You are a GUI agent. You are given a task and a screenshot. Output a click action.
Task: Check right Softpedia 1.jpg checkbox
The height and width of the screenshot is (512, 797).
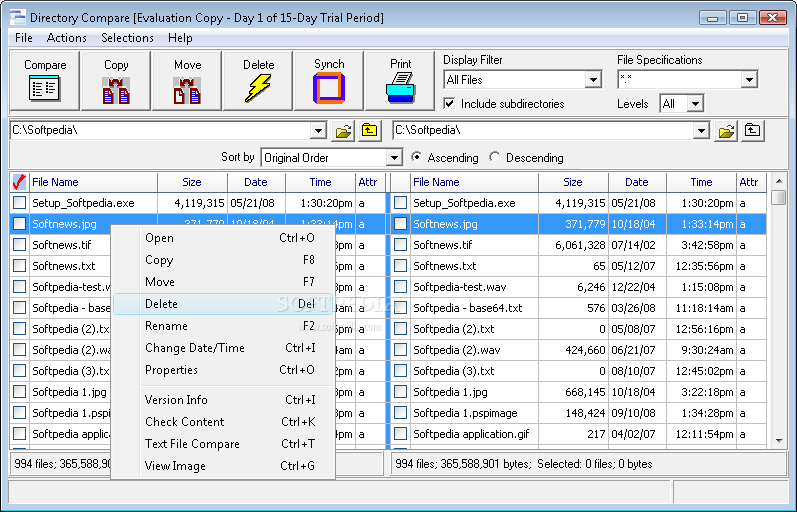[401, 392]
